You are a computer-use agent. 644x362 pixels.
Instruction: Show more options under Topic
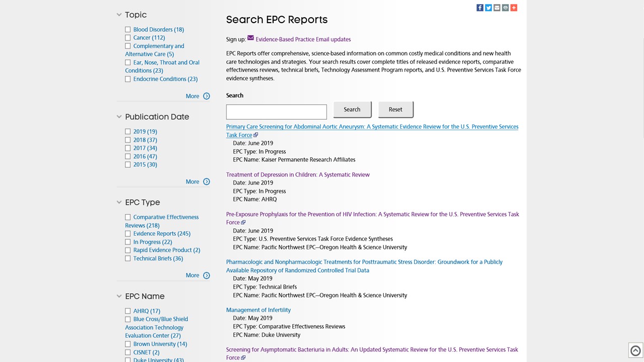(198, 96)
